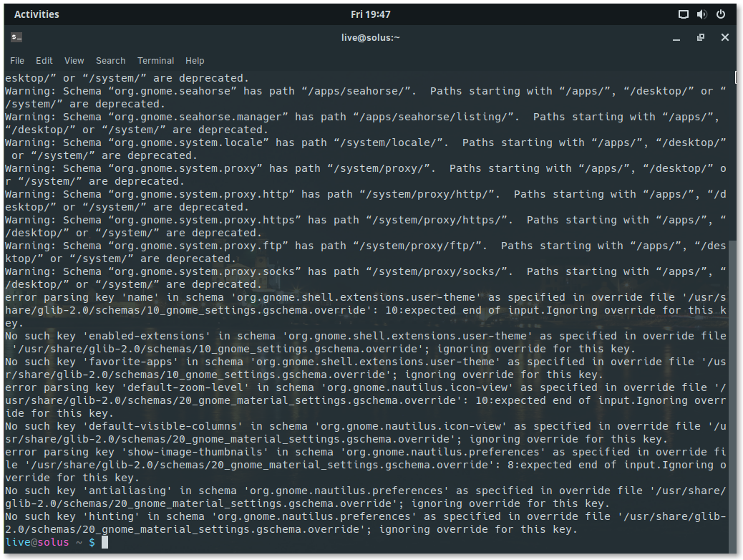Restore the terminal window size

(701, 37)
